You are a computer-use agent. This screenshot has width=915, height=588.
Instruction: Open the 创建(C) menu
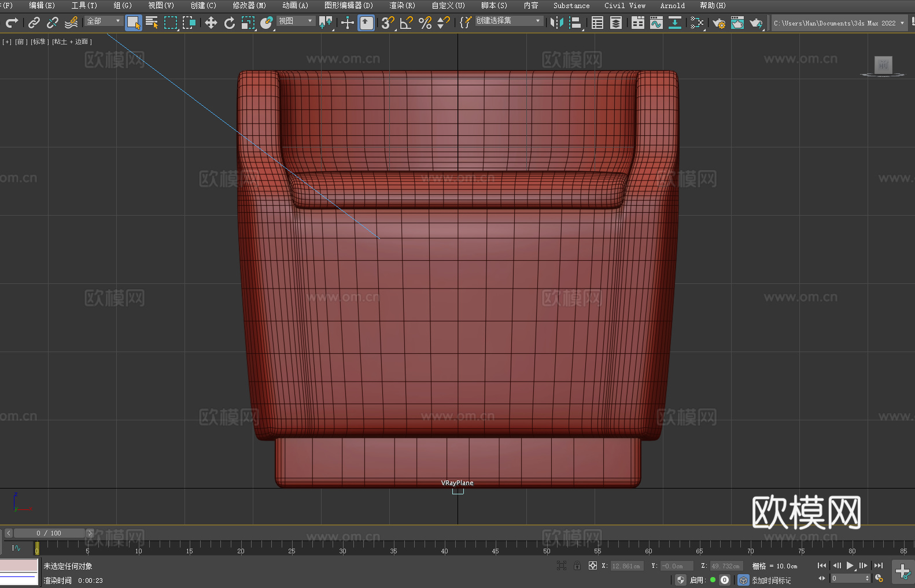tap(204, 6)
